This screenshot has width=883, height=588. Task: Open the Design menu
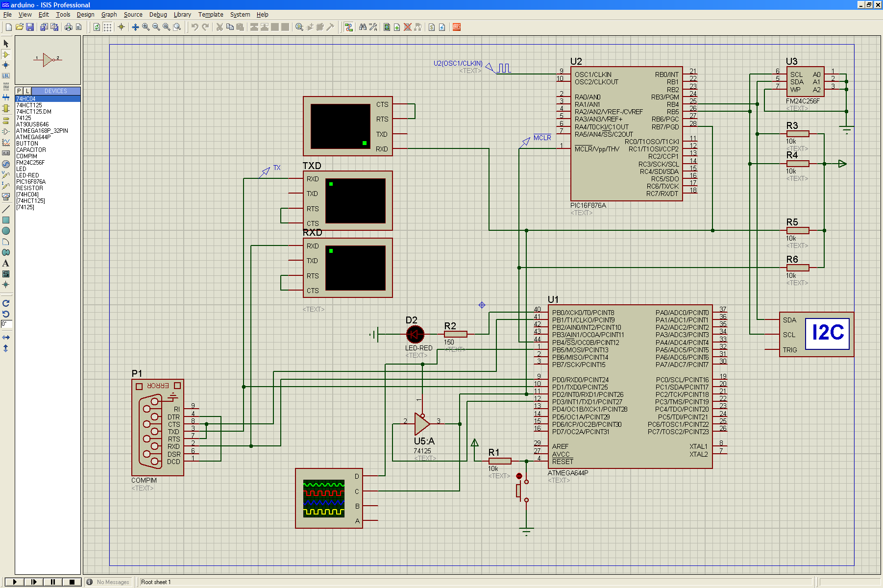(86, 15)
